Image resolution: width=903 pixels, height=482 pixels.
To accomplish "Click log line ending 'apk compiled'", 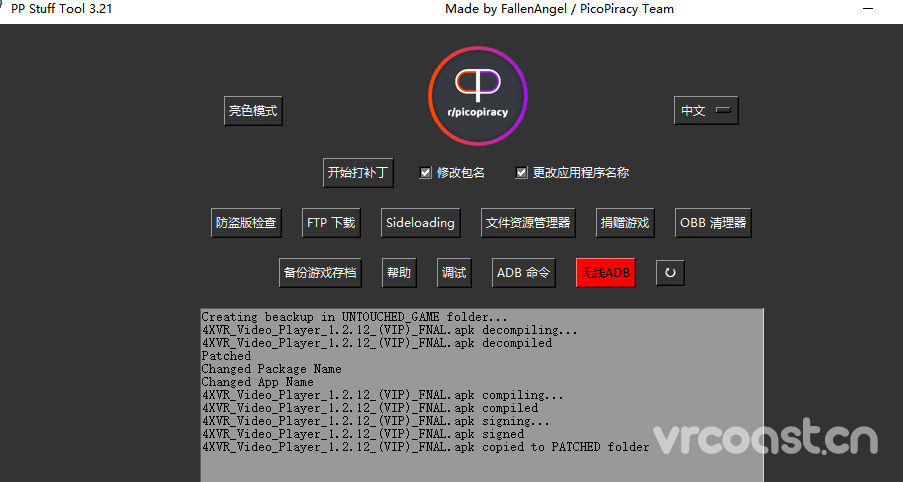I will point(370,408).
